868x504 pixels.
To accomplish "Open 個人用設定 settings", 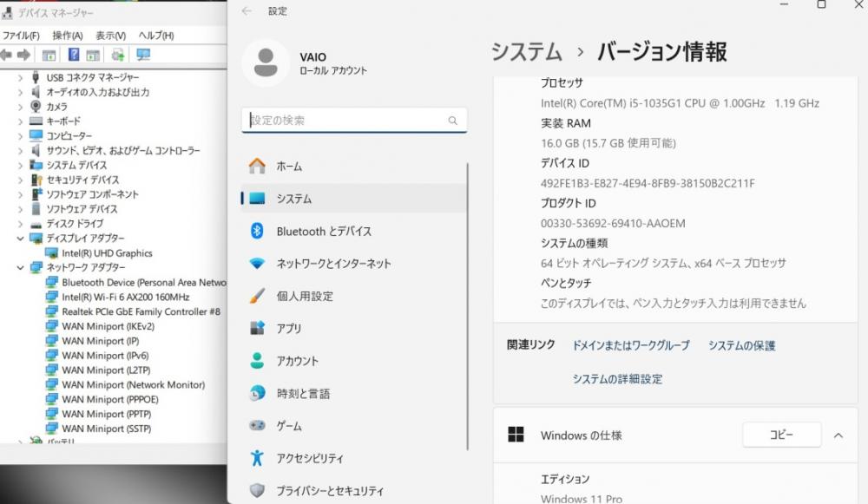I will (x=354, y=296).
